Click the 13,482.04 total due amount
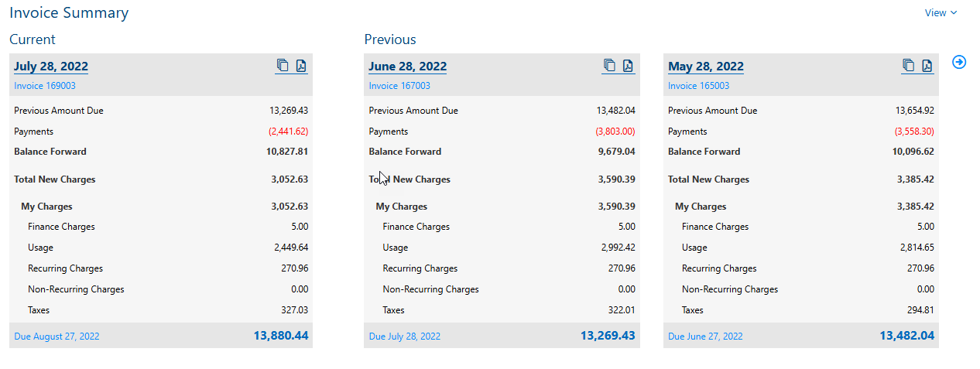 [x=906, y=336]
